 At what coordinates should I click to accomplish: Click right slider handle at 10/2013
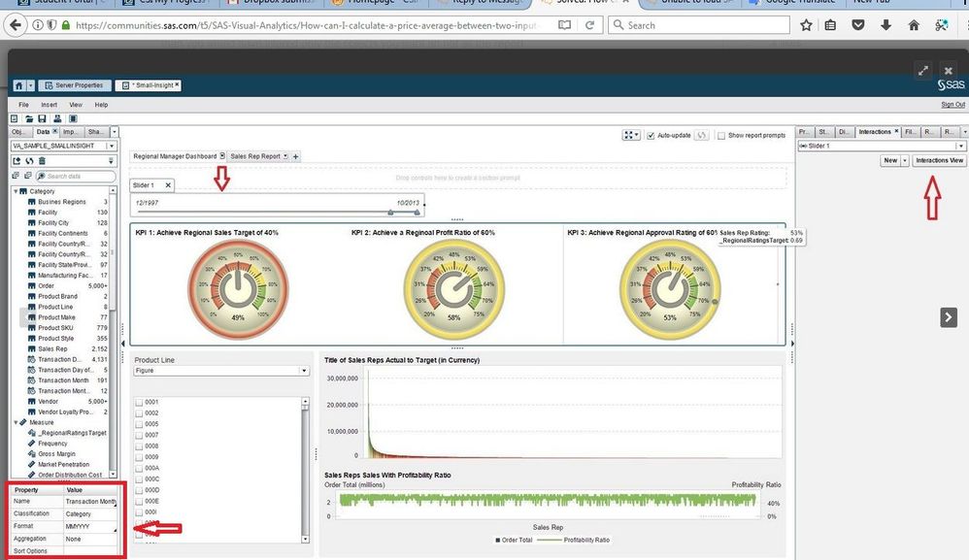[x=418, y=212]
